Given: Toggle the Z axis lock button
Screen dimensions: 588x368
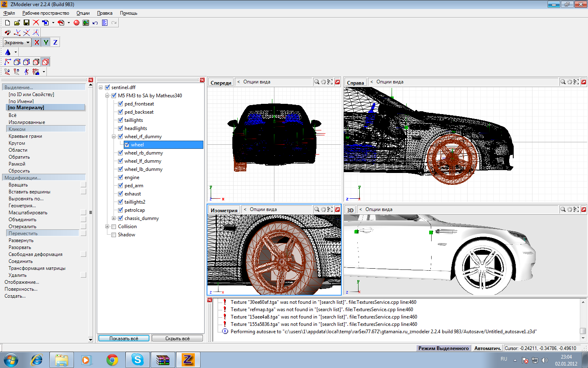Looking at the screenshot, I should 55,43.
